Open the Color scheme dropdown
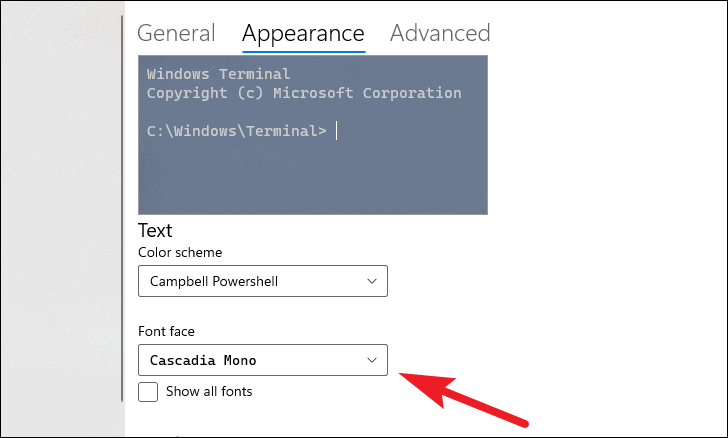Image resolution: width=728 pixels, height=438 pixels. tap(263, 281)
